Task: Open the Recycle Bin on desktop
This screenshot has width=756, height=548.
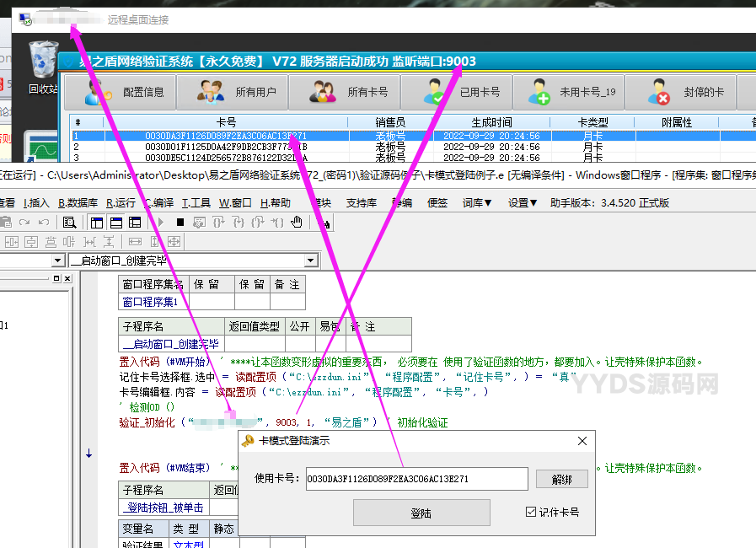Action: tap(41, 67)
